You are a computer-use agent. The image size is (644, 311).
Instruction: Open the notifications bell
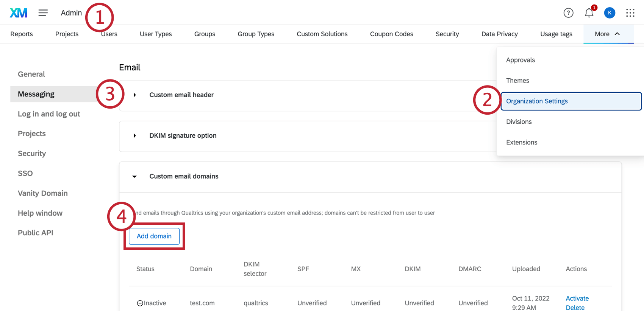coord(589,13)
